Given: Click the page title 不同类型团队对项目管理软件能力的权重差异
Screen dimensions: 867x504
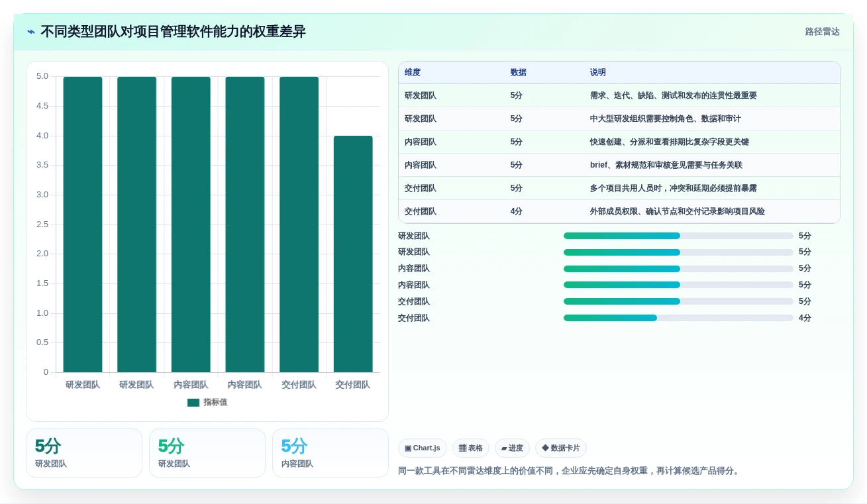Looking at the screenshot, I should point(174,32).
